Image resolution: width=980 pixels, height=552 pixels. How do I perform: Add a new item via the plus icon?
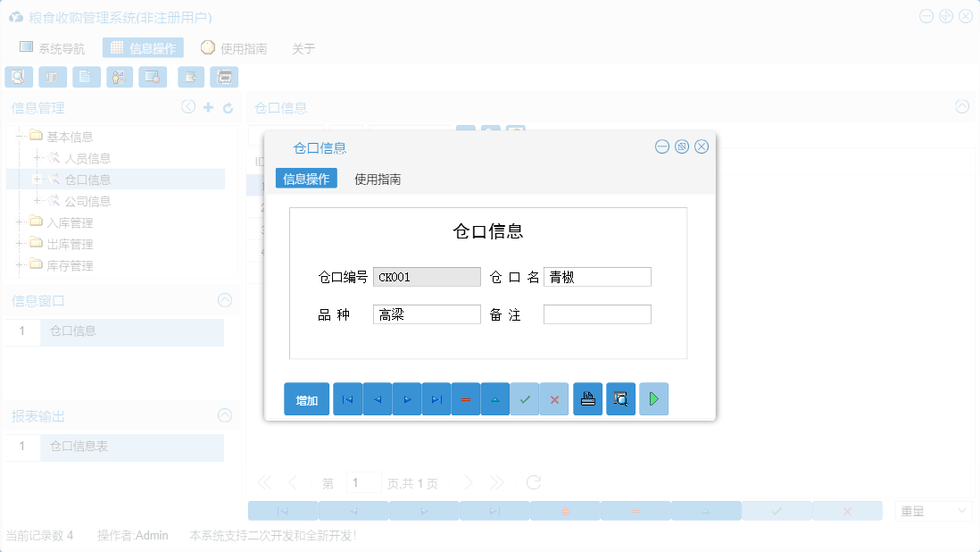[x=209, y=107]
